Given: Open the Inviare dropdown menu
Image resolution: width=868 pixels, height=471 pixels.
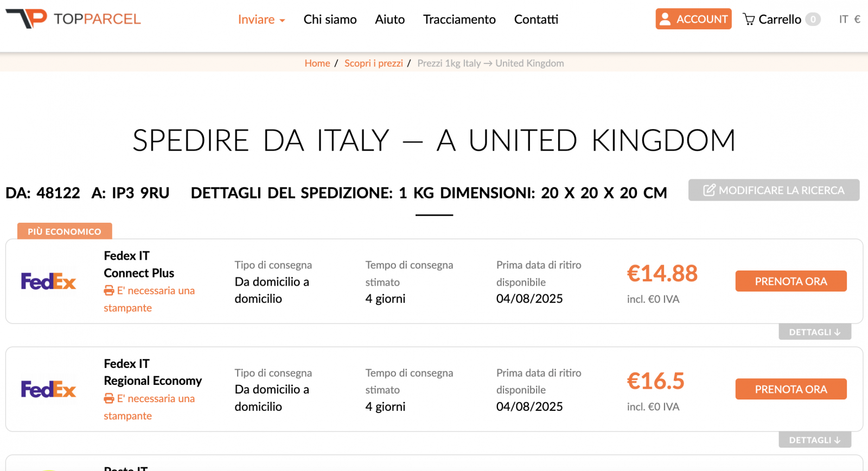Looking at the screenshot, I should point(261,20).
